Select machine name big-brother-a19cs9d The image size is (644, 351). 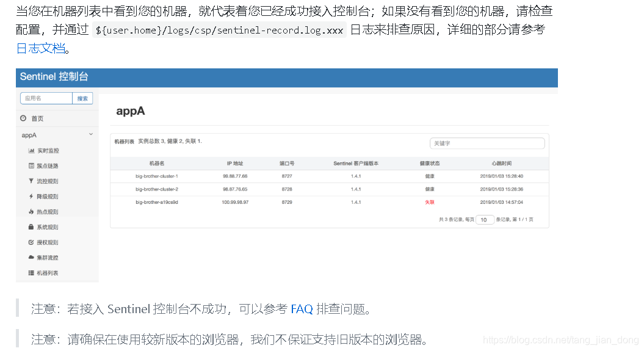(x=157, y=202)
